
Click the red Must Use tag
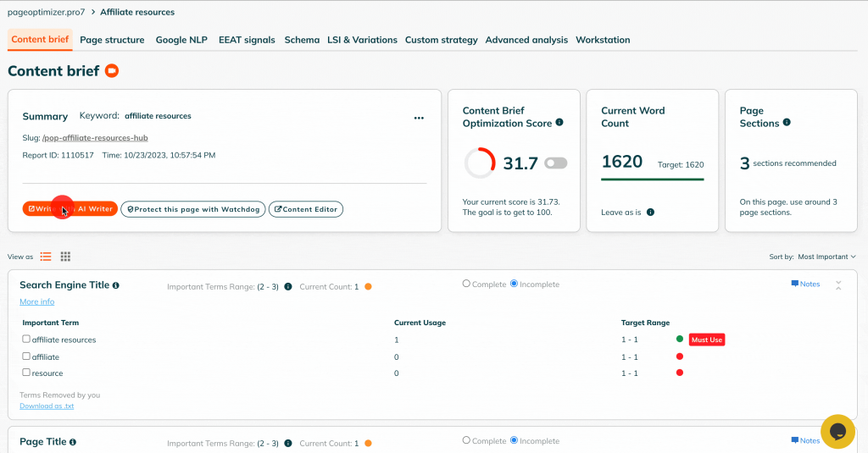pyautogui.click(x=707, y=340)
